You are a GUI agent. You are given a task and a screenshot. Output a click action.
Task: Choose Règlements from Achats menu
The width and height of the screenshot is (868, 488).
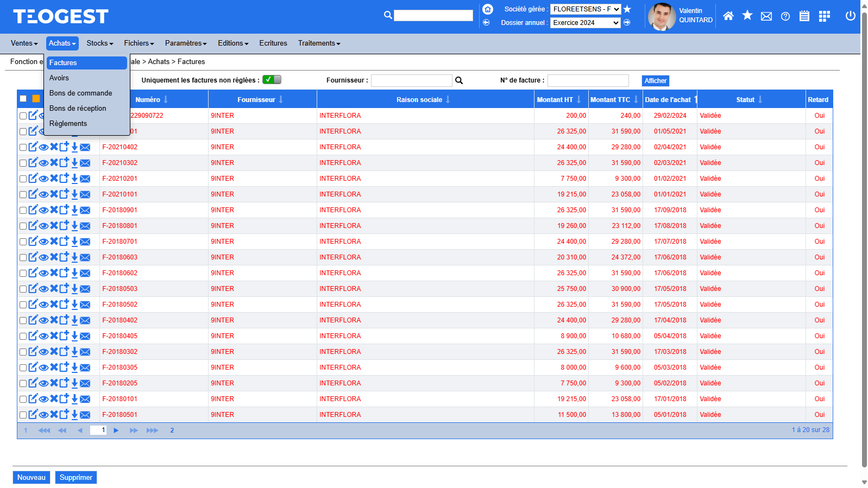tap(68, 124)
